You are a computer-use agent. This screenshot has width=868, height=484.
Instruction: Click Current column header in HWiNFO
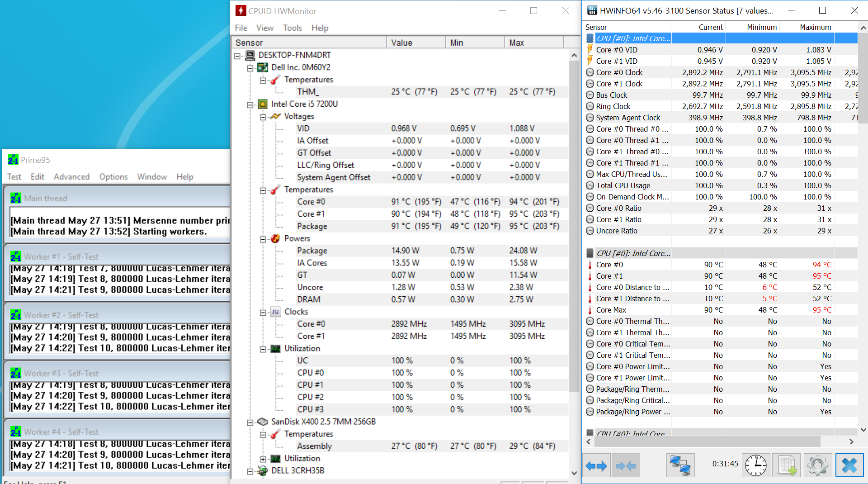[698, 27]
